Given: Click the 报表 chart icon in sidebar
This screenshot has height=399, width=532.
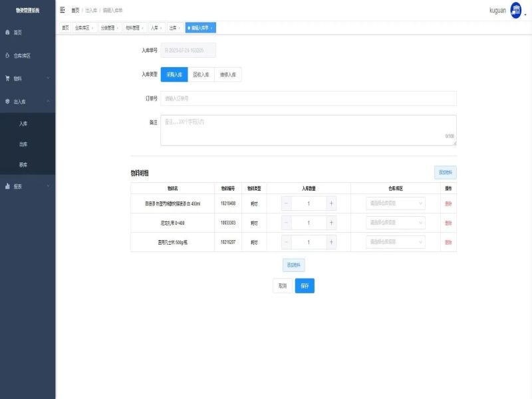Looking at the screenshot, I should pos(7,186).
